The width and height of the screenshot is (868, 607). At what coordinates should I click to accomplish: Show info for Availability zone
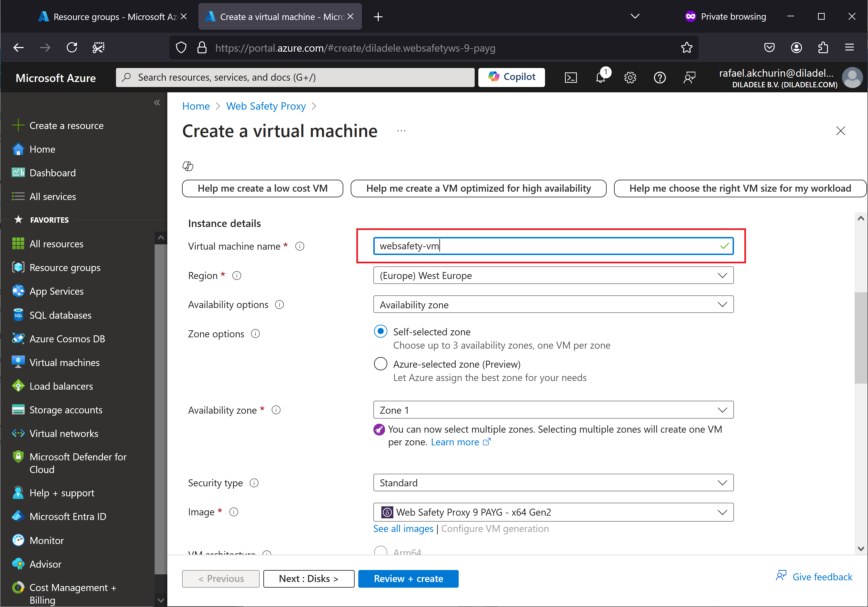tap(276, 410)
